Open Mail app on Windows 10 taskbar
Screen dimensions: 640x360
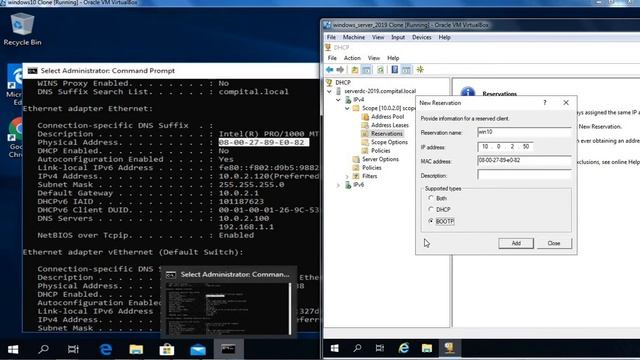click(198, 349)
